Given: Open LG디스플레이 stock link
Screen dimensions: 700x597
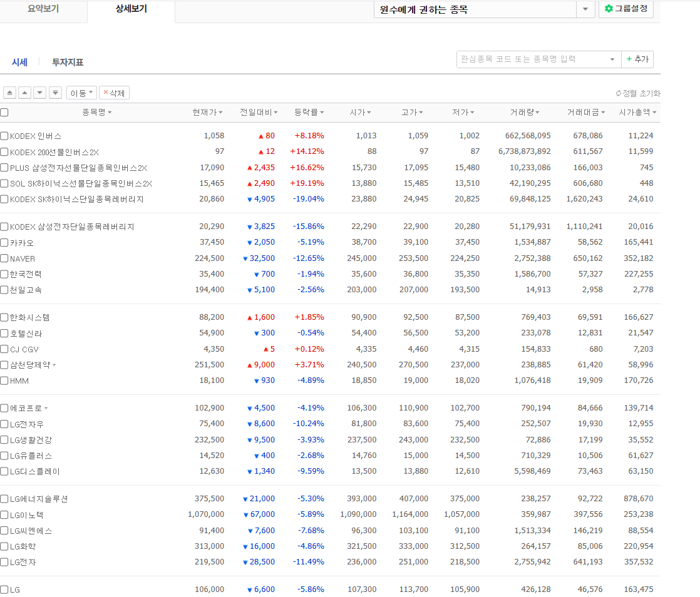Looking at the screenshot, I should point(35,471).
